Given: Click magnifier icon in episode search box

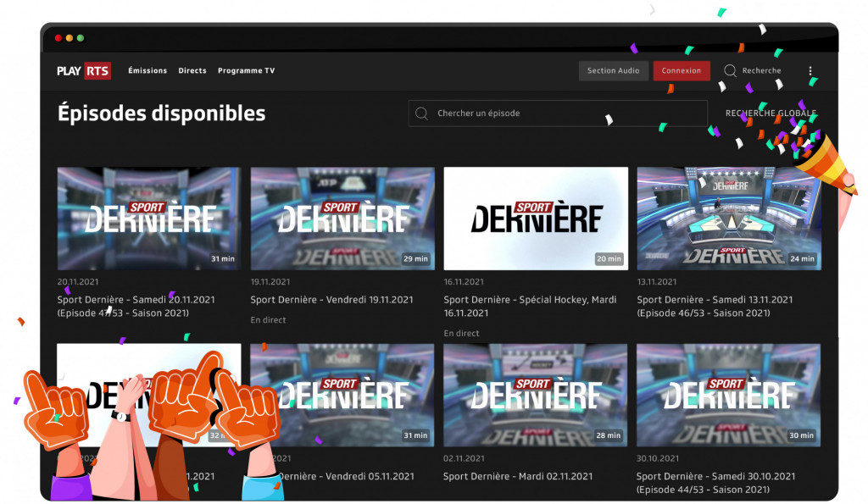Looking at the screenshot, I should pos(422,114).
